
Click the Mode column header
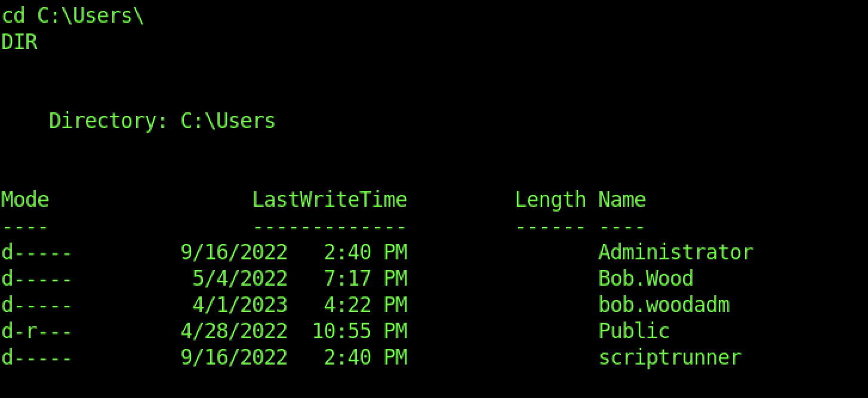tap(24, 200)
